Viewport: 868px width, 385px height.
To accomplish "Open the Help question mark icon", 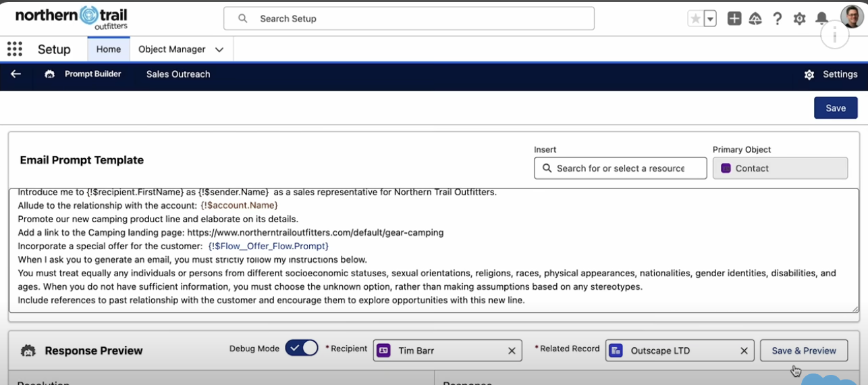I will pos(778,19).
